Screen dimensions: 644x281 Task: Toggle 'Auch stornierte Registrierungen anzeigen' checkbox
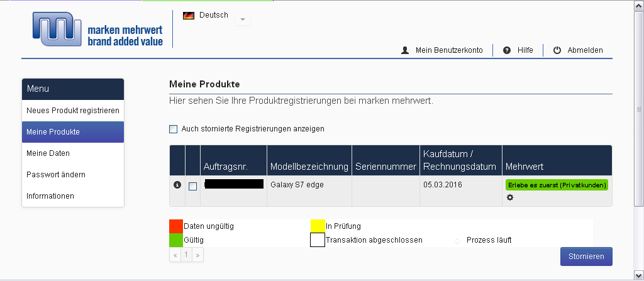(x=174, y=129)
